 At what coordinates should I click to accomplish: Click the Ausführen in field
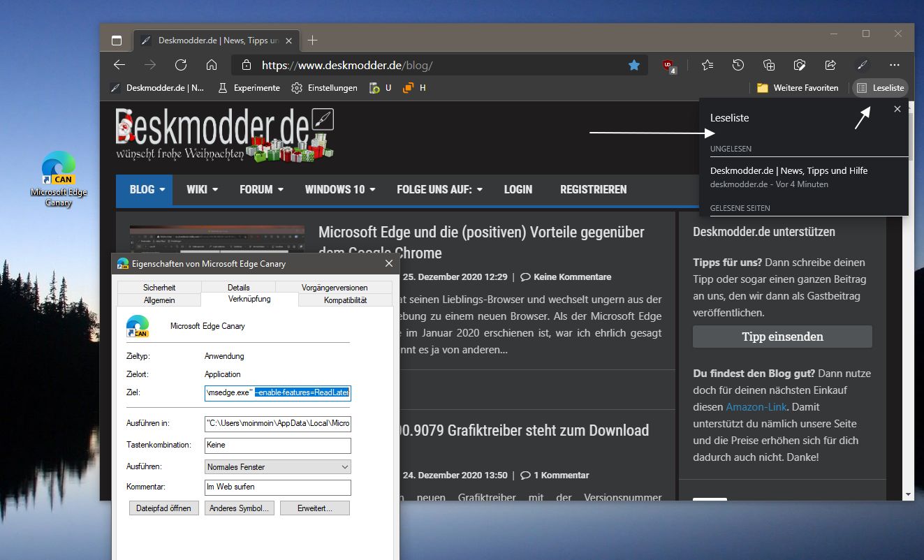(x=277, y=423)
